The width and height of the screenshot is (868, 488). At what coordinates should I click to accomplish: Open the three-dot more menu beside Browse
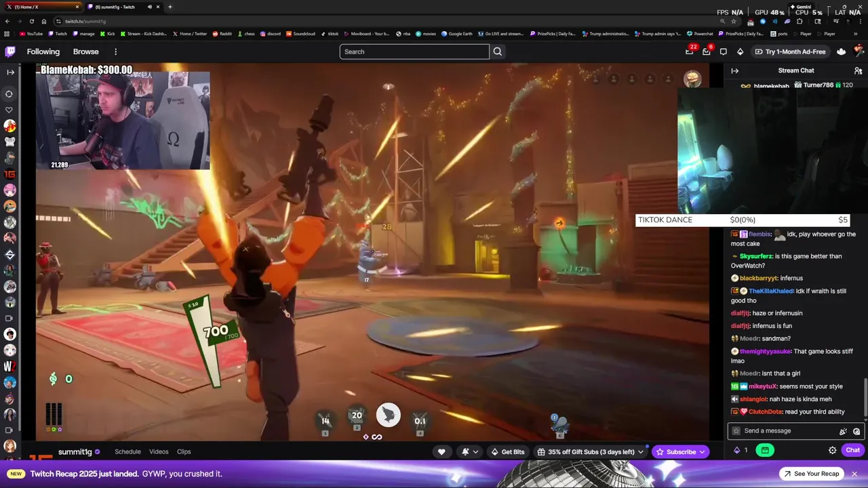[x=115, y=52]
